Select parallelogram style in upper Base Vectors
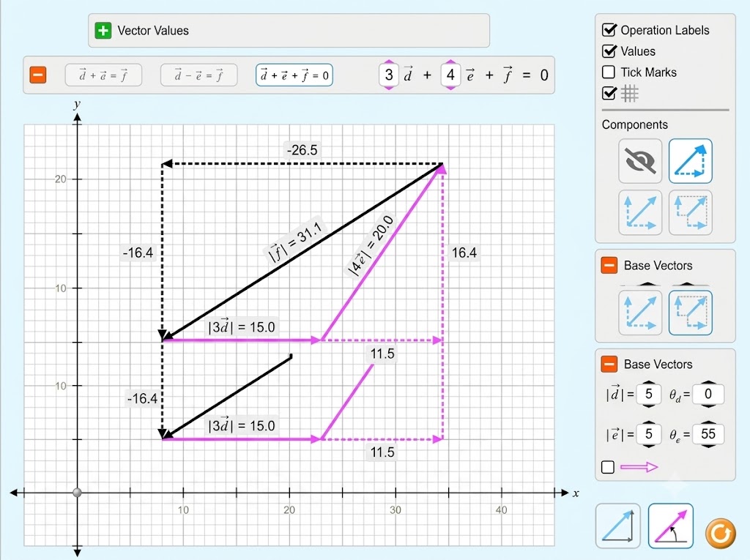Image resolution: width=750 pixels, height=560 pixels. [640, 313]
